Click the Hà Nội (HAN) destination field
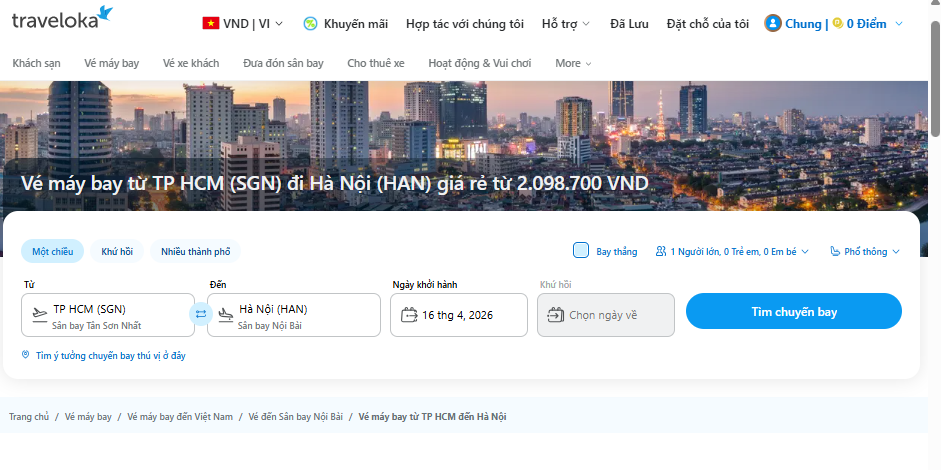Viewport: 941px width, 470px height. point(300,314)
